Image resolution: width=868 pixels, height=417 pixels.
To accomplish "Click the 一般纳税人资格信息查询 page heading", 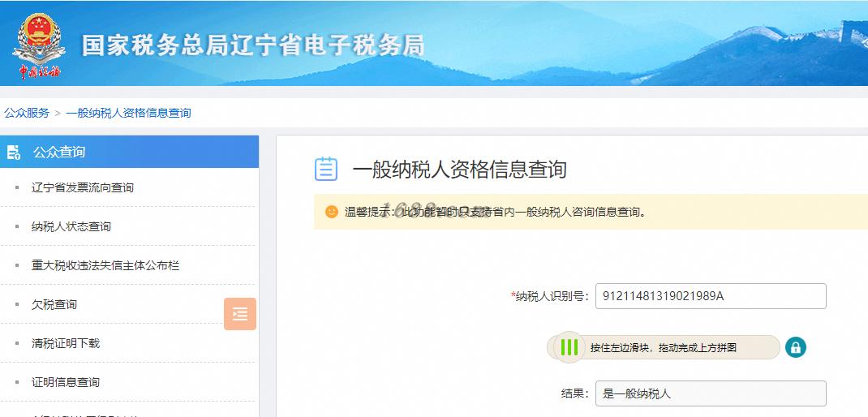I will [x=459, y=169].
